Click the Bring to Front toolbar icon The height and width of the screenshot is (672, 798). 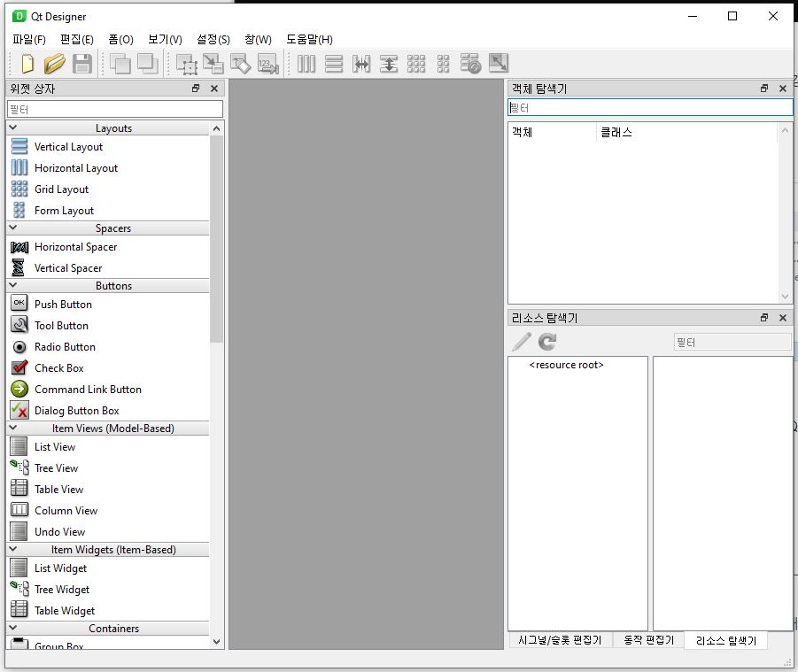click(x=148, y=64)
